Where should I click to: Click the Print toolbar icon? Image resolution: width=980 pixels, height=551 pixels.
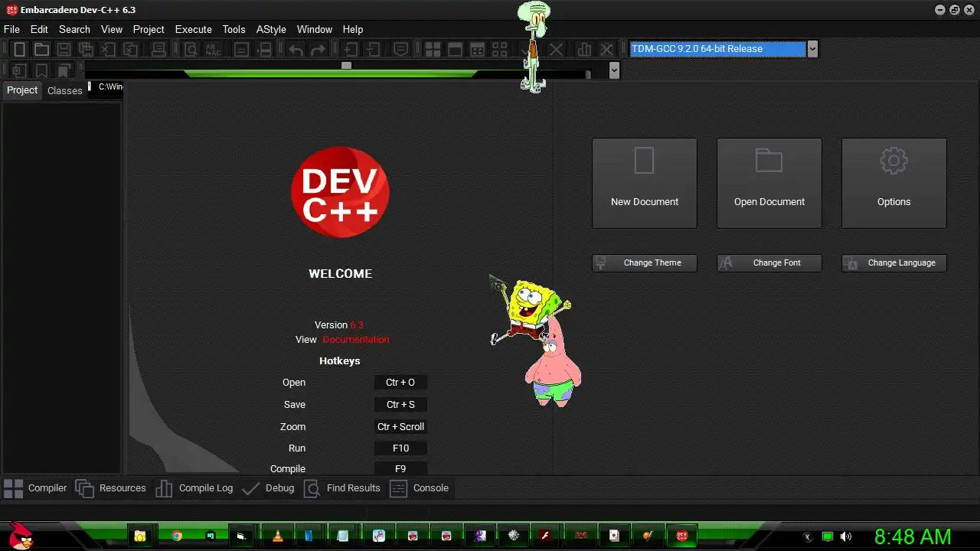pos(158,50)
